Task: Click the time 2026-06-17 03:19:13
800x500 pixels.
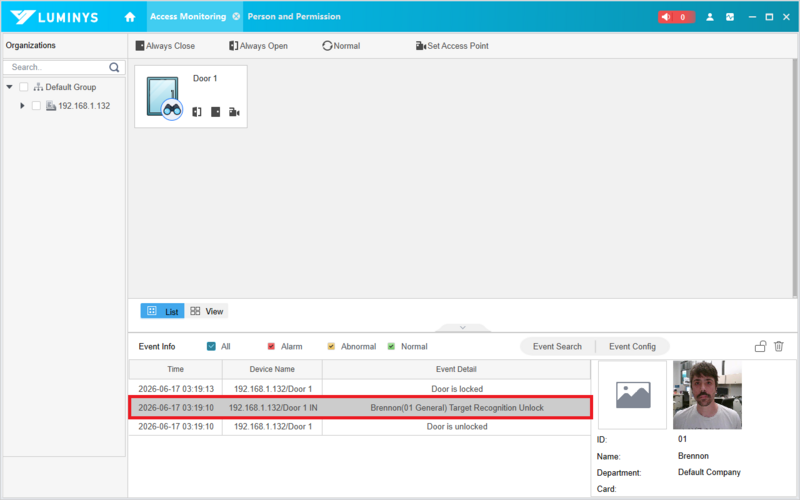Action: (176, 389)
